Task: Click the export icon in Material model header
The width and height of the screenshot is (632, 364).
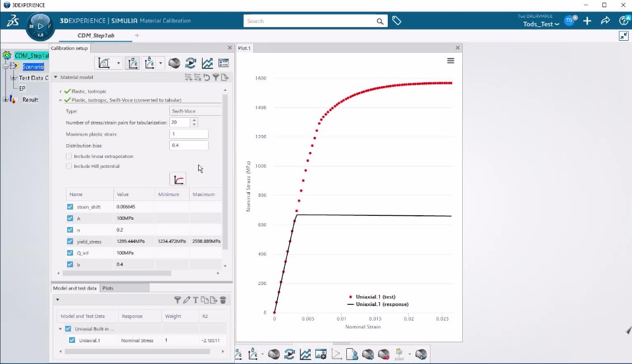Action: [x=225, y=77]
